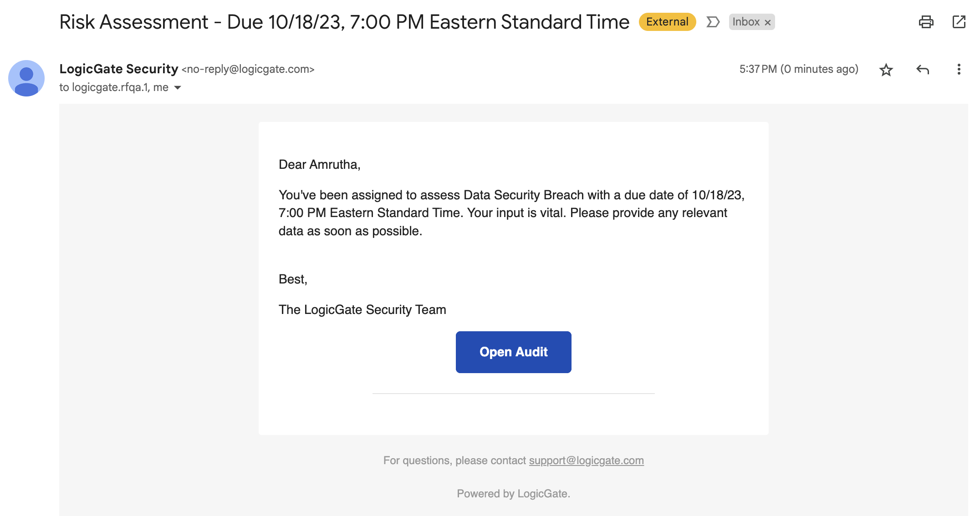Star the LogicGate Security message
Screen dimensions: 980x516
[886, 70]
